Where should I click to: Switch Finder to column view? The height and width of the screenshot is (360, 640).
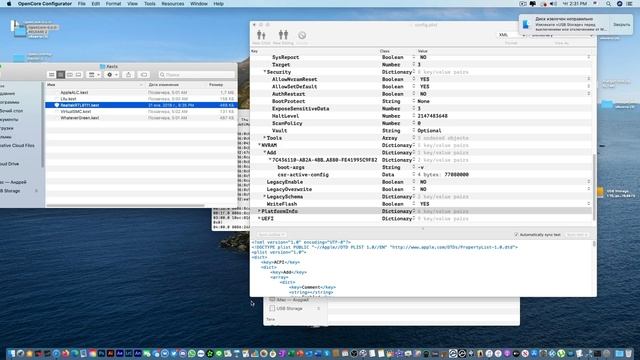(69, 75)
